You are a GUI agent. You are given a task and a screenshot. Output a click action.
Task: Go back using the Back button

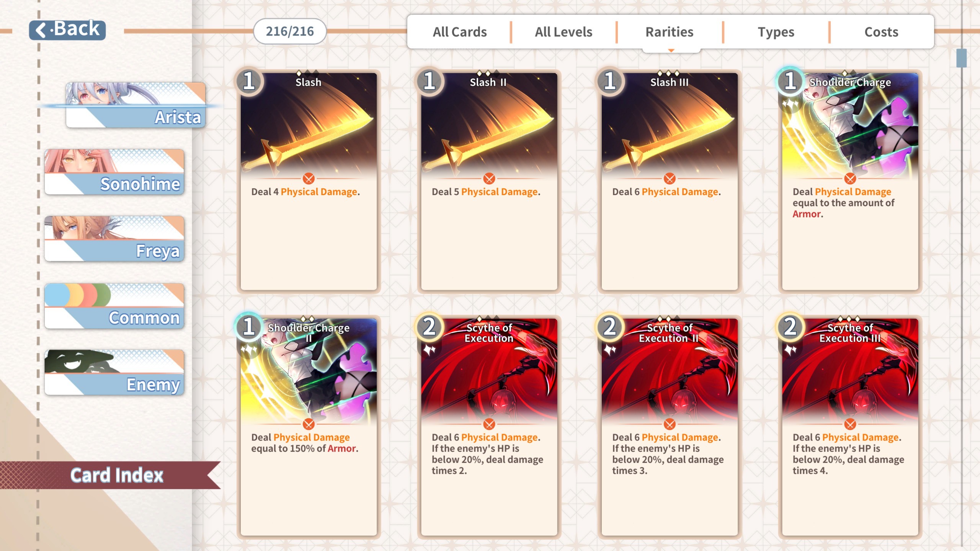[67, 29]
